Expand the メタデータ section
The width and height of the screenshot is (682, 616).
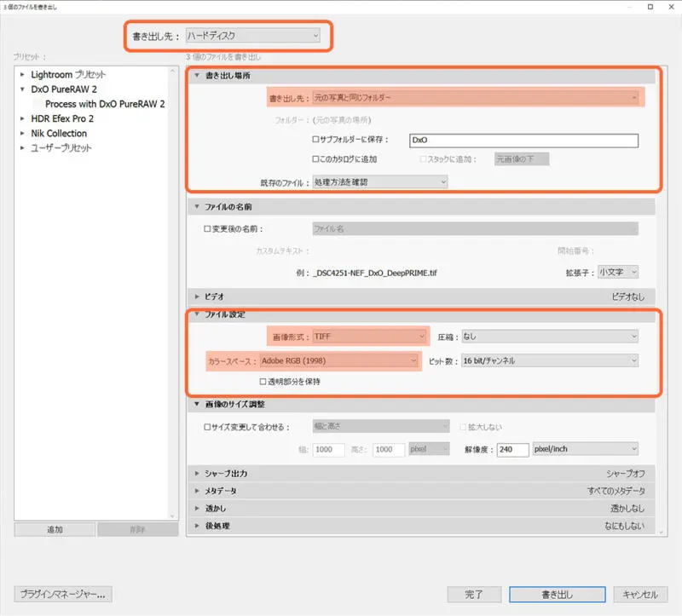click(197, 491)
